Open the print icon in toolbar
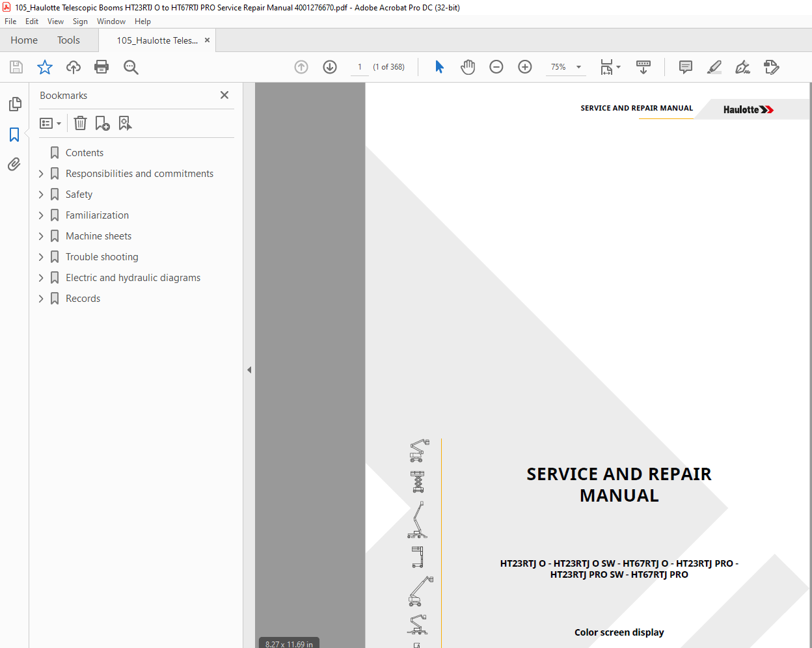Viewport: 812px width, 648px height. (x=101, y=67)
